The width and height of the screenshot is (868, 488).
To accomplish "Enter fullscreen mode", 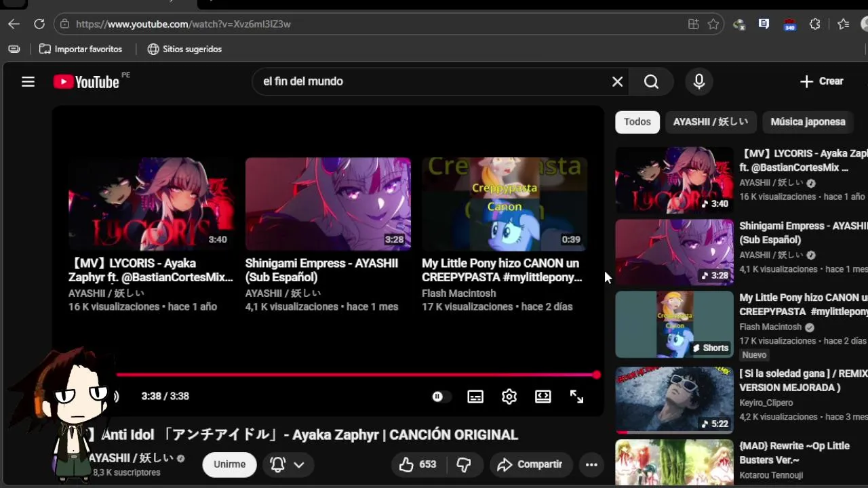I will [x=576, y=396].
